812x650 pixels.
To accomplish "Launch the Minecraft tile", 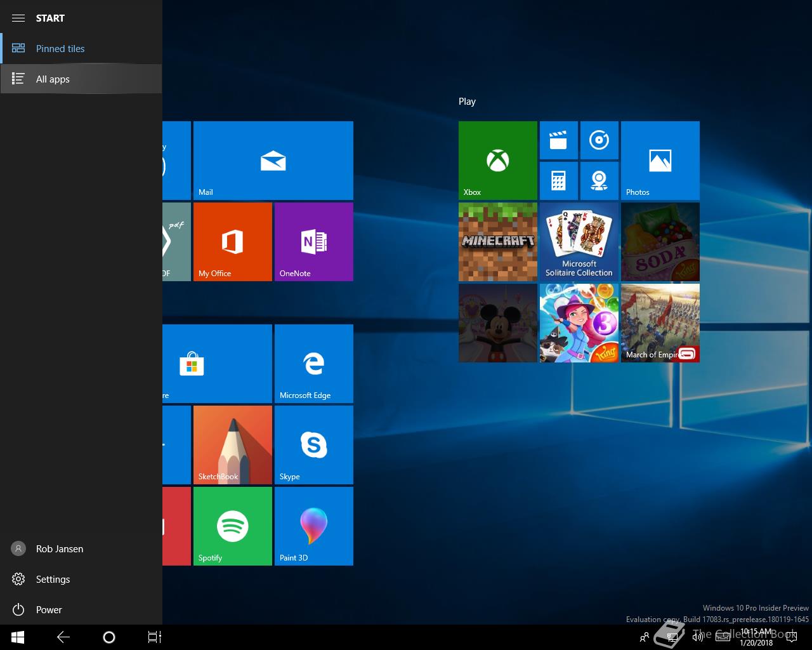I will pos(498,242).
